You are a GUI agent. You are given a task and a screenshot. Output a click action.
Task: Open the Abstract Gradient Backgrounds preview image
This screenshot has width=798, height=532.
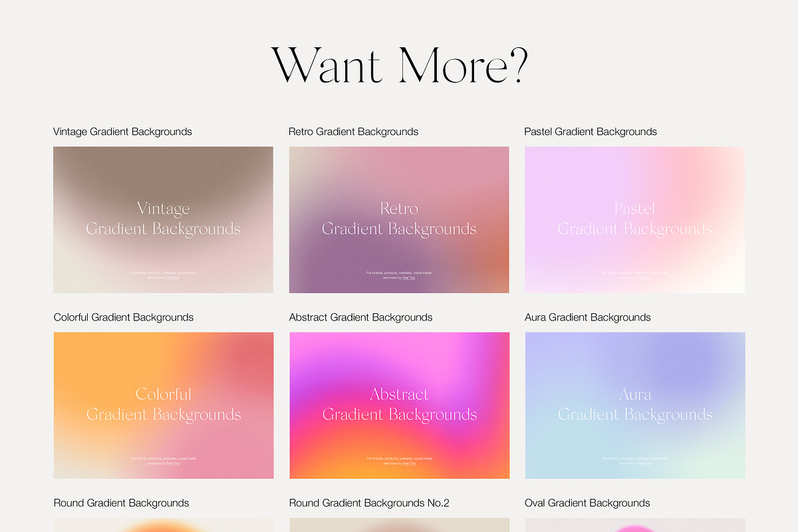coord(399,405)
